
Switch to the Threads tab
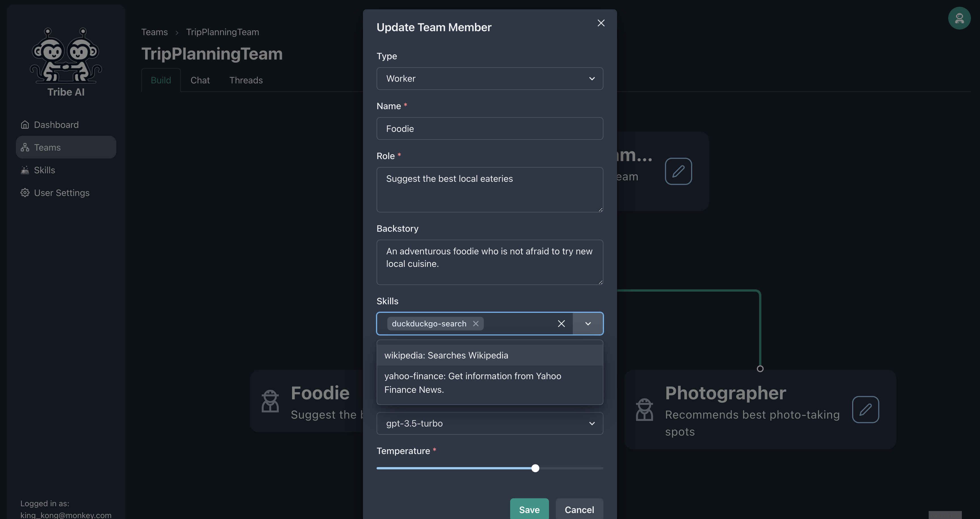pyautogui.click(x=246, y=80)
